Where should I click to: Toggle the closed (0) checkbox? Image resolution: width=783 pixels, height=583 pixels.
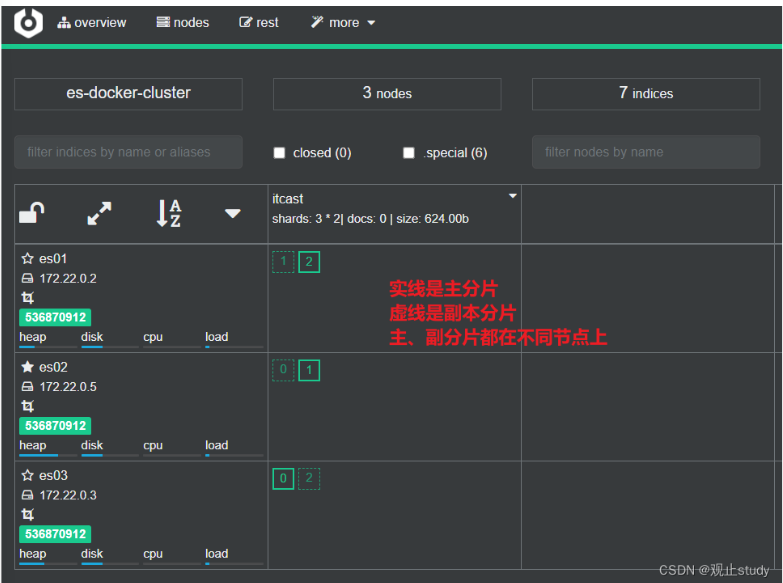click(x=279, y=153)
